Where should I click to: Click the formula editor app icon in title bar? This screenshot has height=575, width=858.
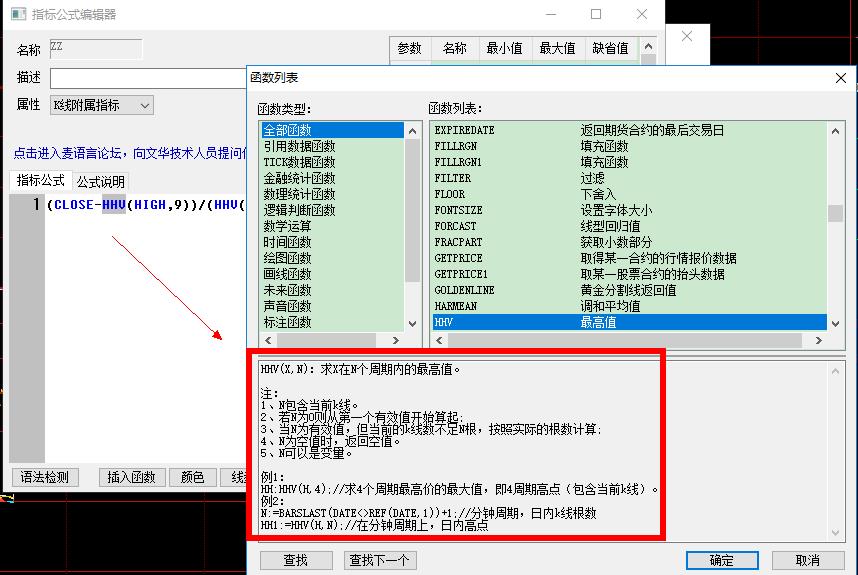coord(18,15)
